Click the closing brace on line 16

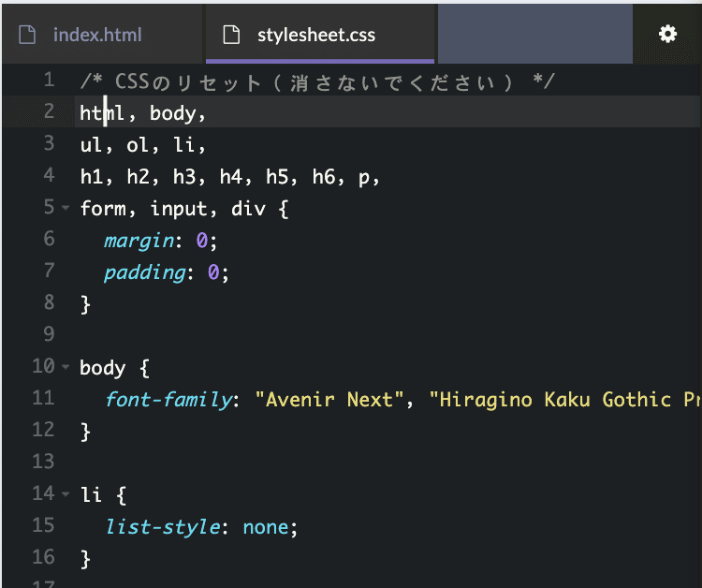85,559
